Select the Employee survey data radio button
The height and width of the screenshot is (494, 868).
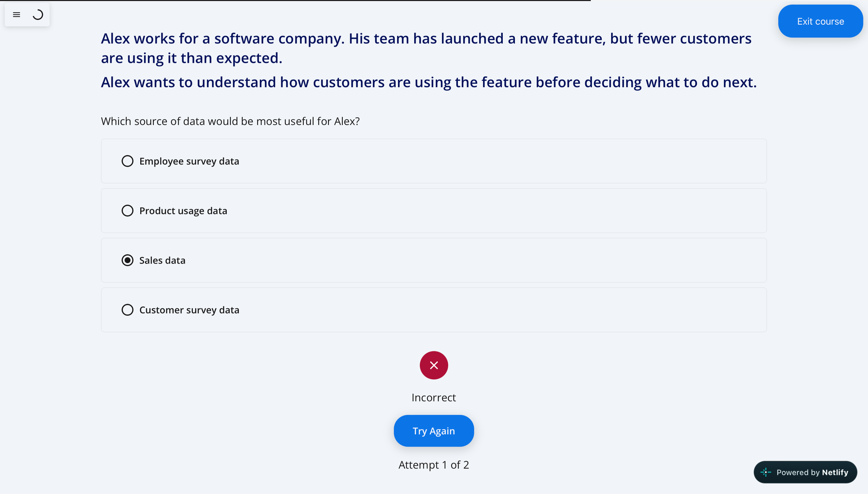tap(127, 161)
